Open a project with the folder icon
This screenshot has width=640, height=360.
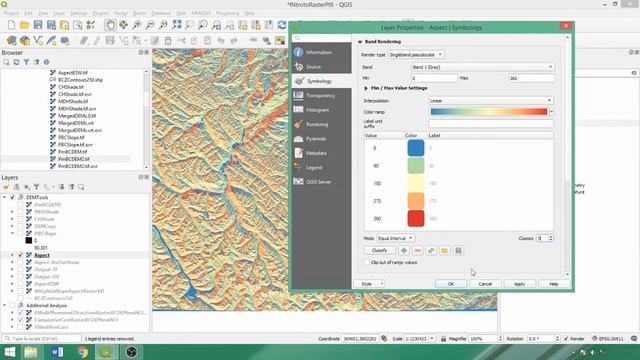pos(24,25)
